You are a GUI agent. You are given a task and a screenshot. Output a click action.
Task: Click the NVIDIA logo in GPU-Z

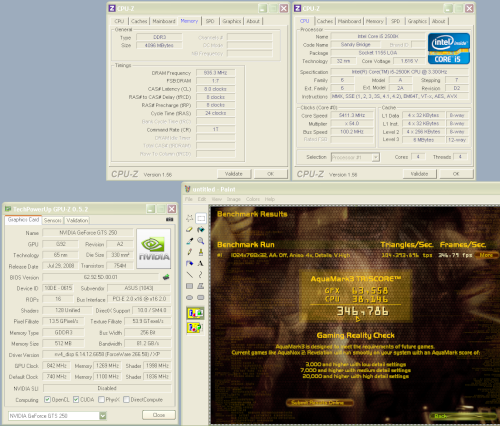154,249
